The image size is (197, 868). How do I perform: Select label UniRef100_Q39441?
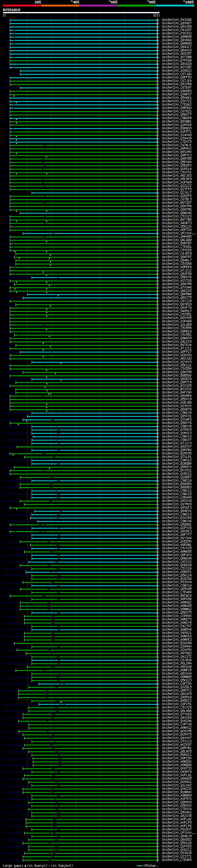click(177, 782)
